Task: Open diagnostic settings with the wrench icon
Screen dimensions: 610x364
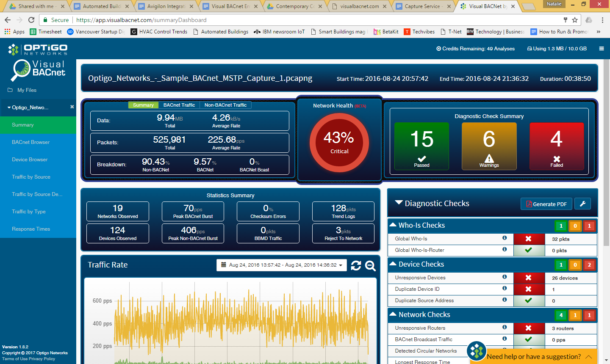Action: point(582,204)
